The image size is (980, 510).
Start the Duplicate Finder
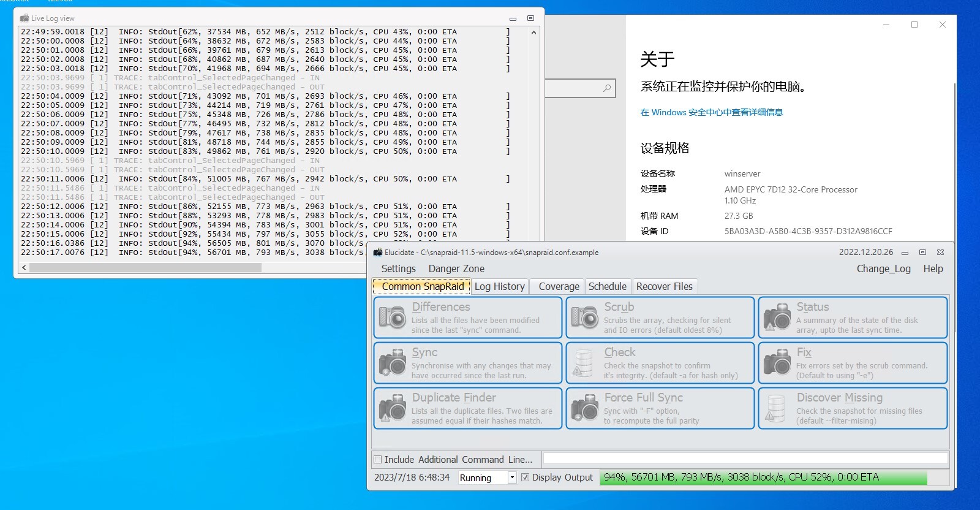tap(468, 408)
